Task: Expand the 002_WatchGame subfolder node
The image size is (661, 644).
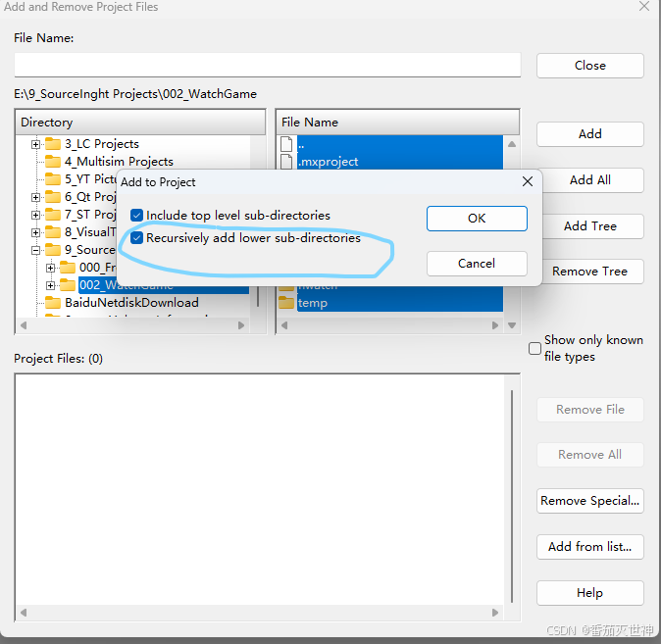Action: coord(51,286)
